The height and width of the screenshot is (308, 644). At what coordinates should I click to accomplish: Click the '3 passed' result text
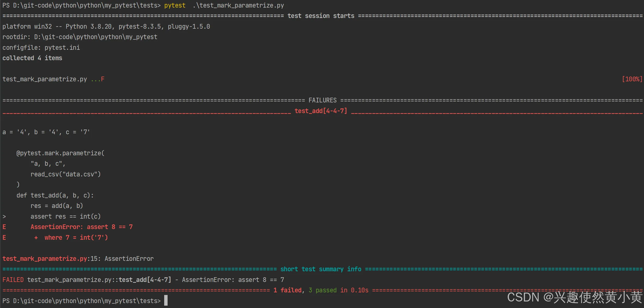[322, 290]
